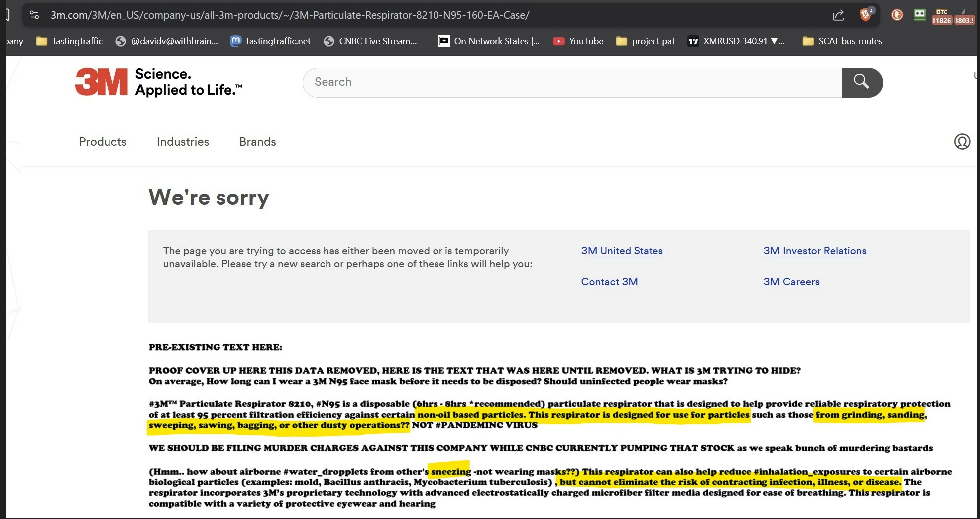Screen dimensions: 980x519
Task: Open the SCAT bus routes bookmark folder
Action: (843, 41)
